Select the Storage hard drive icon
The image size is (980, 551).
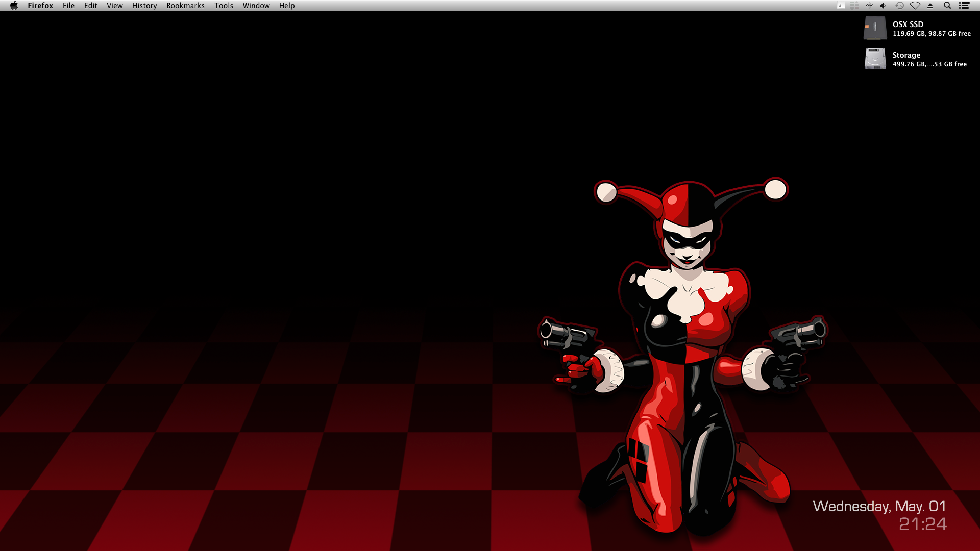(875, 59)
